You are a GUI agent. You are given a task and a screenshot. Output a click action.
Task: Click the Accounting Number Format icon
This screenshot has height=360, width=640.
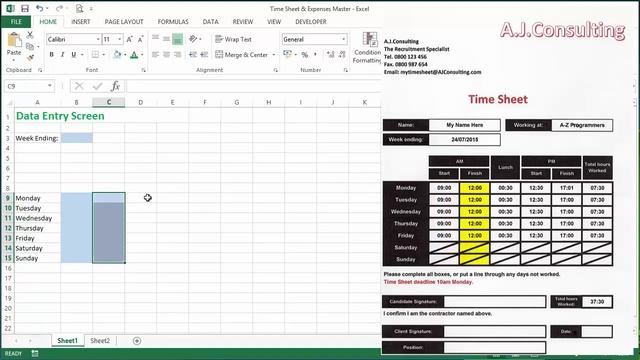point(287,54)
